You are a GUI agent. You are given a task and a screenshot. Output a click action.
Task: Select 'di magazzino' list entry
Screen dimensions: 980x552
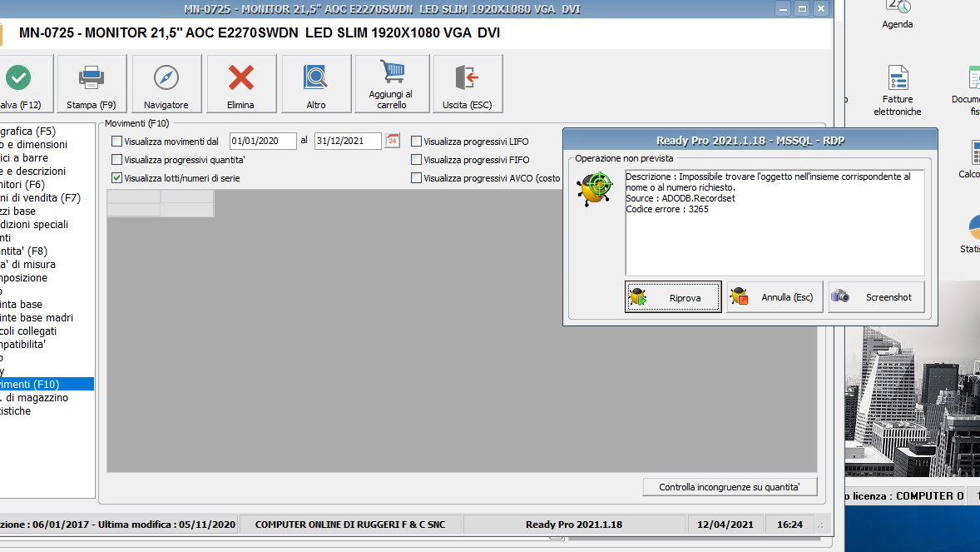pos(47,397)
